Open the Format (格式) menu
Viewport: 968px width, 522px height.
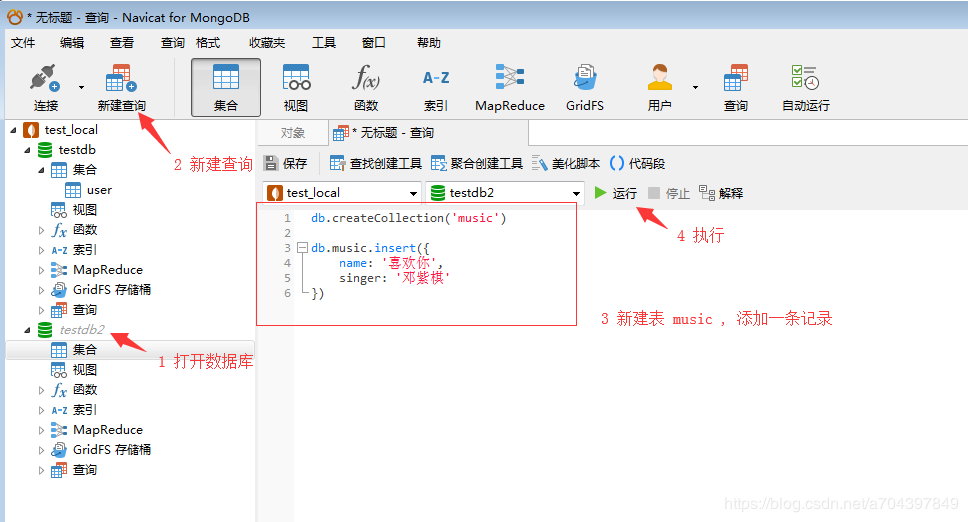click(207, 43)
